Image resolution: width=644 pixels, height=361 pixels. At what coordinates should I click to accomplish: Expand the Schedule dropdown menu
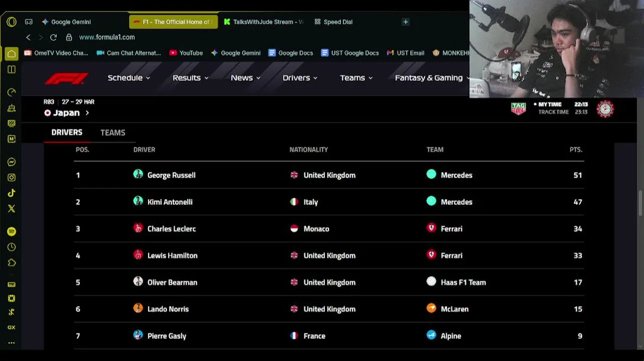129,78
